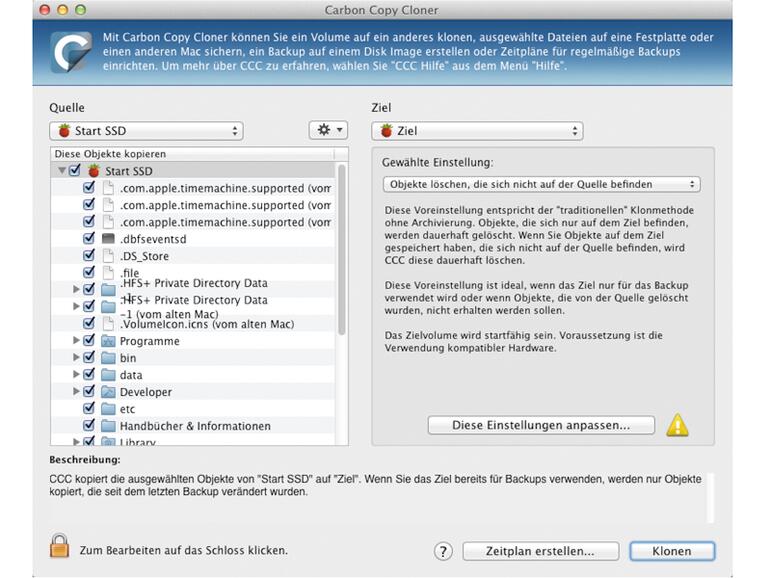Expand the data folder

tap(76, 374)
